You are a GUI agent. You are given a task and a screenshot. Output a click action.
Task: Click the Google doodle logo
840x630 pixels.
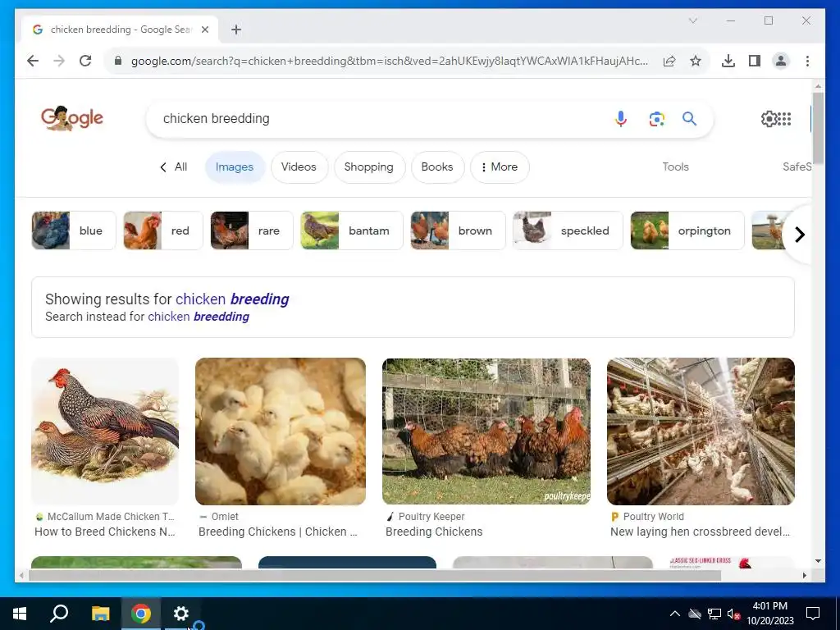click(x=72, y=118)
